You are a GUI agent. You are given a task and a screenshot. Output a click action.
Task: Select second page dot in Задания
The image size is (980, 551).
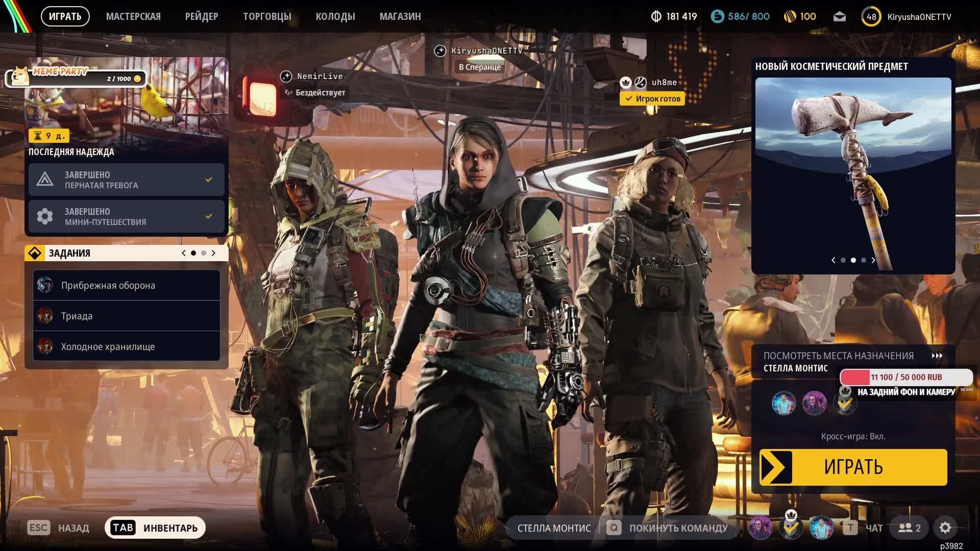[204, 253]
